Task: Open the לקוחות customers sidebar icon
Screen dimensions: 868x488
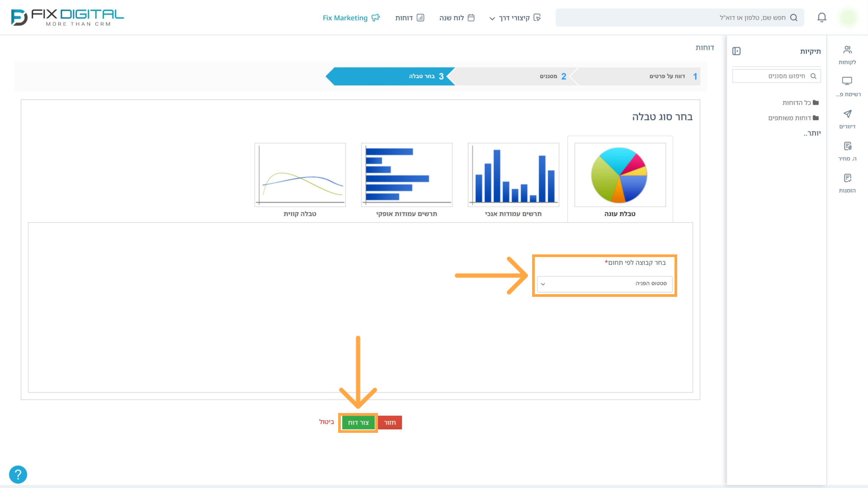Action: coord(848,50)
